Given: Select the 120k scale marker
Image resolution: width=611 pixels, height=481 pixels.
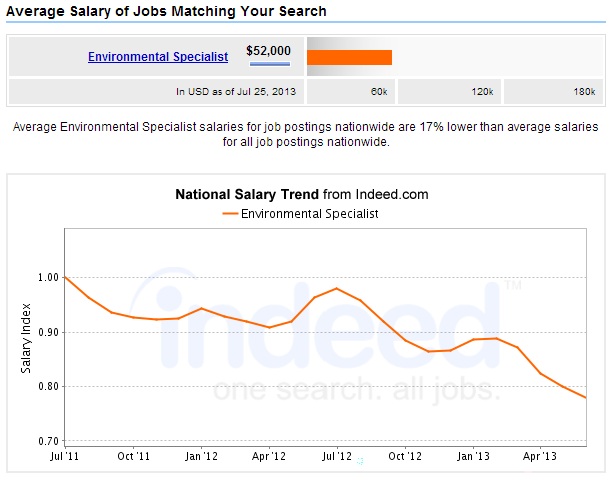Looking at the screenshot, I should point(484,91).
